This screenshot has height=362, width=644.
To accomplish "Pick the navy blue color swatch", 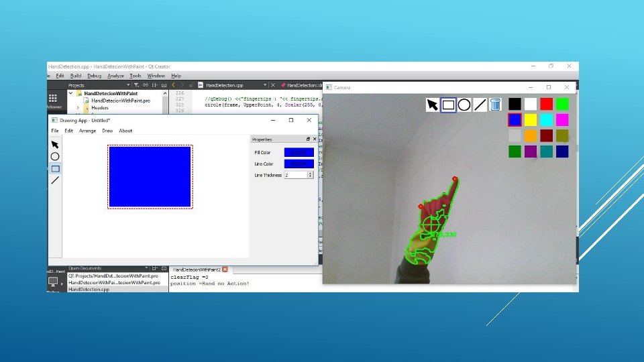I will point(562,152).
